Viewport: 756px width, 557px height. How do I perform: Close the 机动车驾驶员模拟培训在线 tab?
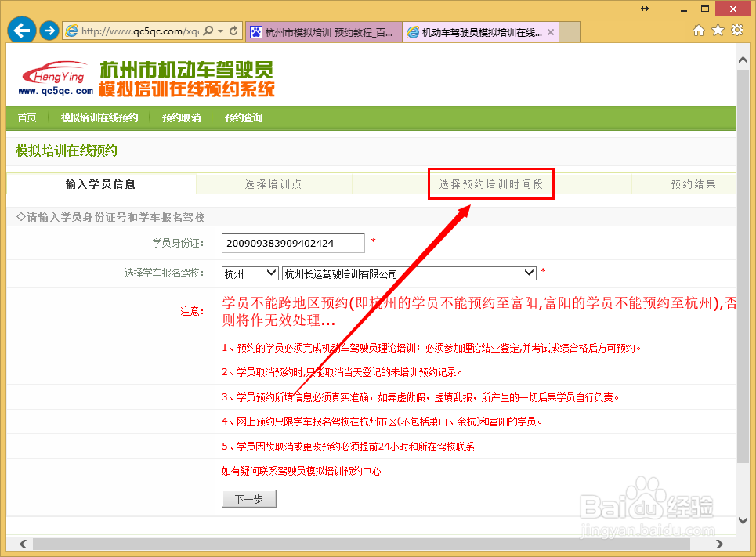tap(551, 32)
